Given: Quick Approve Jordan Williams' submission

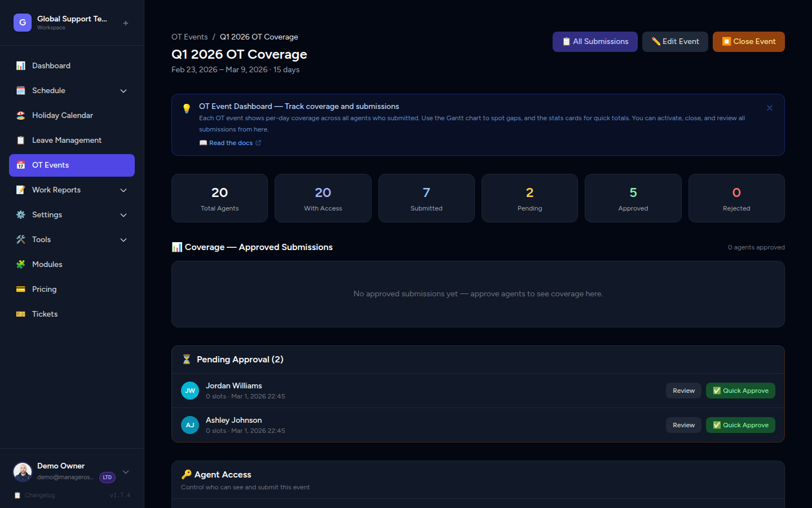Looking at the screenshot, I should click(x=740, y=391).
